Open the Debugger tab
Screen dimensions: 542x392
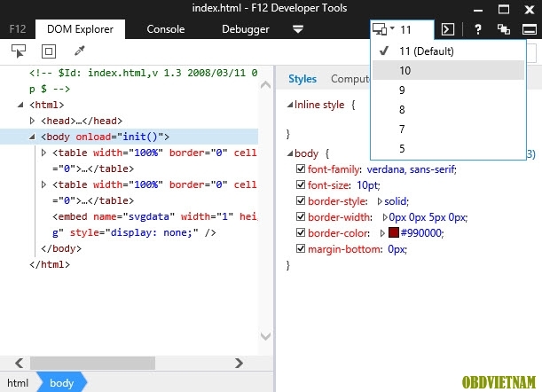(245, 29)
